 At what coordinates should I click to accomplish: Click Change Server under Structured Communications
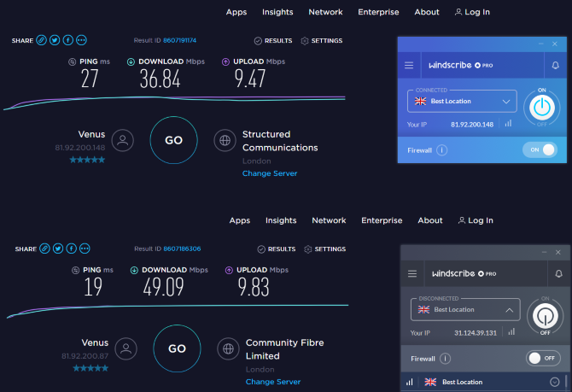270,173
